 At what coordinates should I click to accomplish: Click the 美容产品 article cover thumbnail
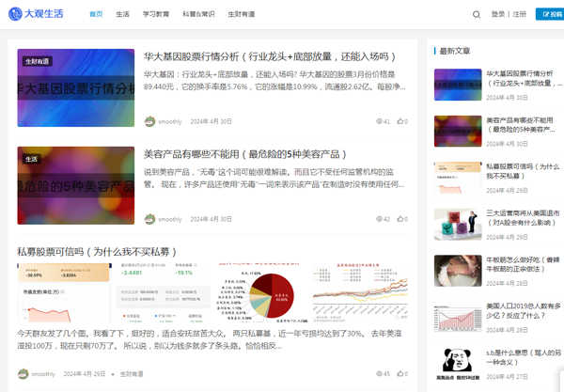click(76, 185)
